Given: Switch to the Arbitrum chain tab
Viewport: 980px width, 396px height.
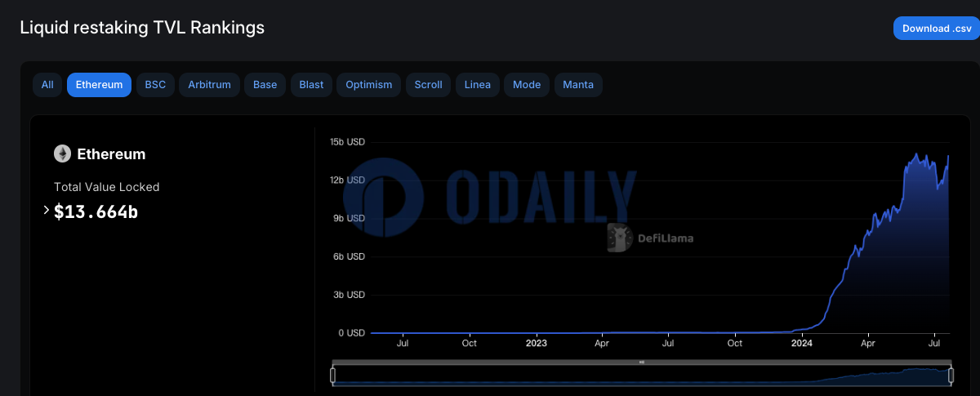Looking at the screenshot, I should pos(209,85).
